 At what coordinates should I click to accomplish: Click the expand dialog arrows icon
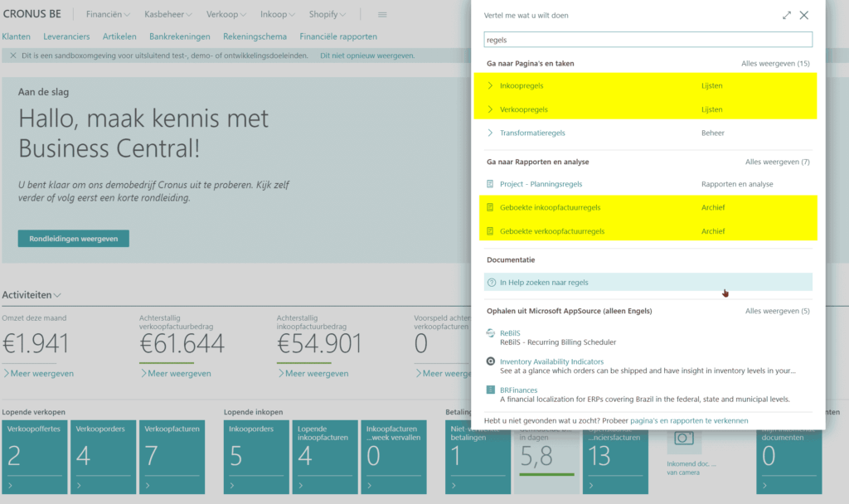click(786, 15)
